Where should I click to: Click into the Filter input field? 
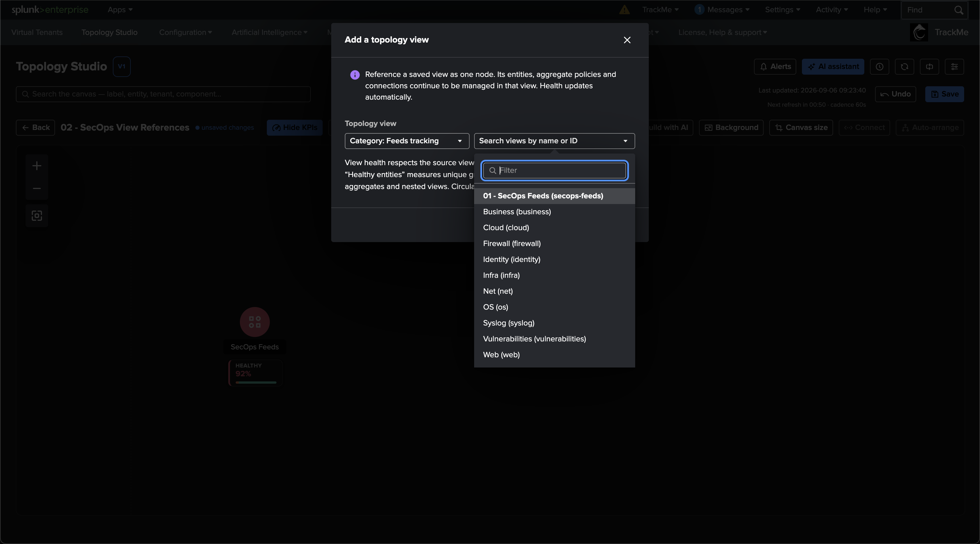tap(554, 171)
